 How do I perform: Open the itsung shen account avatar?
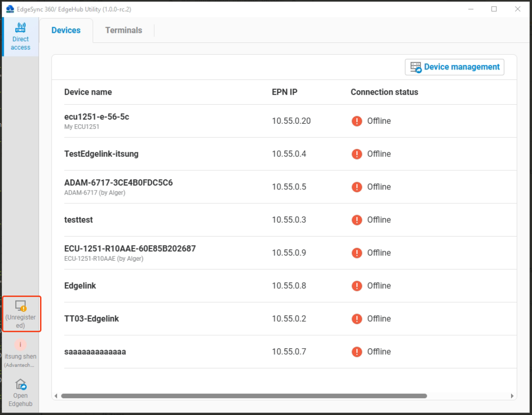pyautogui.click(x=20, y=344)
